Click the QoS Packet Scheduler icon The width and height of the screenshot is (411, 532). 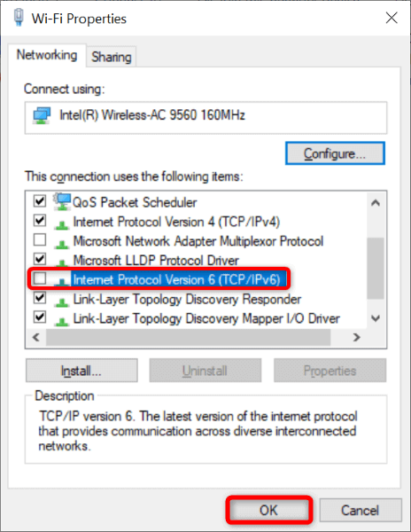(x=62, y=201)
